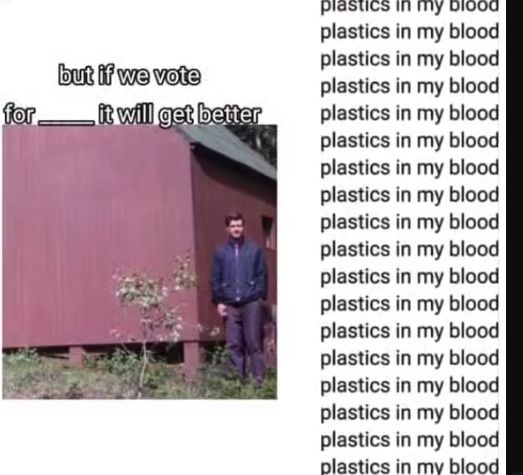Click the word "better" in the caption
This screenshot has height=475, width=523.
coord(229,114)
